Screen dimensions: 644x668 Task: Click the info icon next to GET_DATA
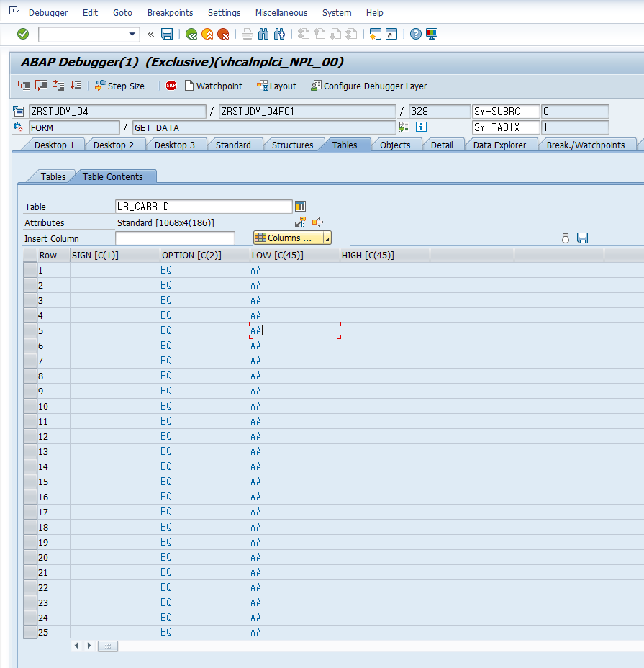pyautogui.click(x=421, y=126)
